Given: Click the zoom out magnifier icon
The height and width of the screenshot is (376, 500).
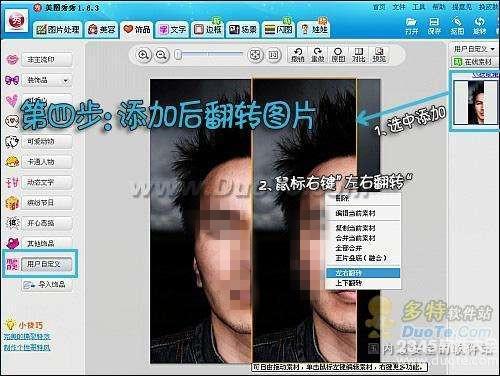Looking at the screenshot, I should pyautogui.click(x=162, y=55).
